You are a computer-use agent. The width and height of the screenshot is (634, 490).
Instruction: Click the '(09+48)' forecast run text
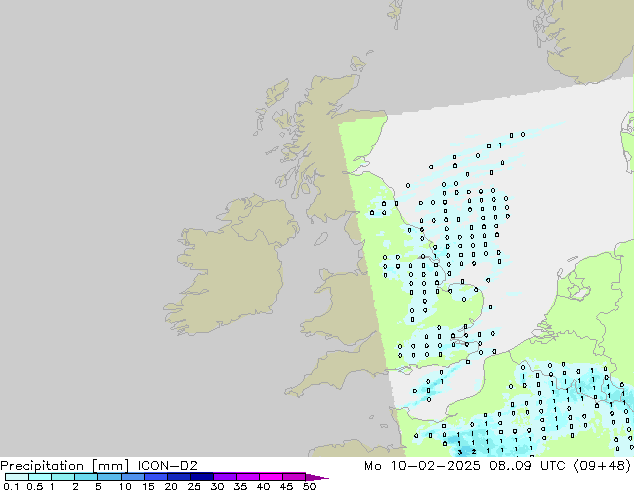(602, 466)
